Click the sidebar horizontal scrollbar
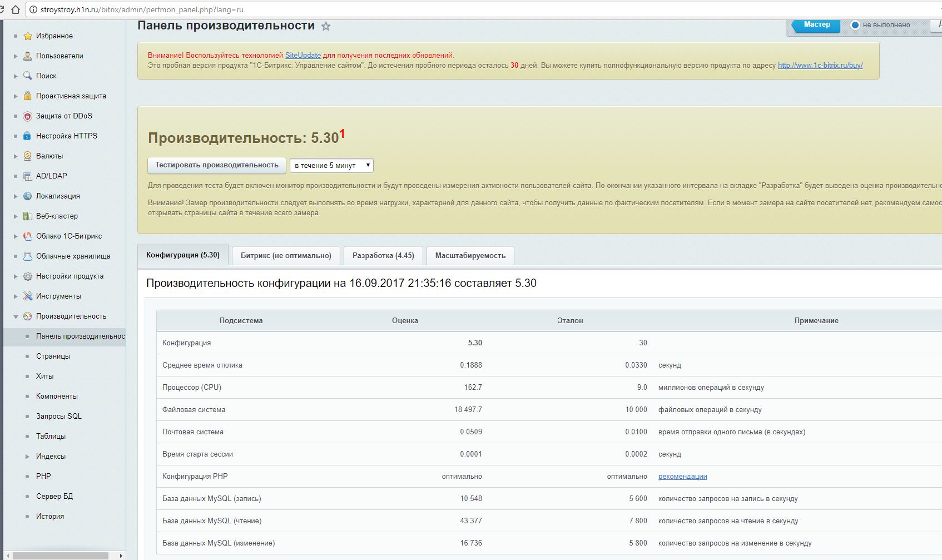 [x=61, y=556]
